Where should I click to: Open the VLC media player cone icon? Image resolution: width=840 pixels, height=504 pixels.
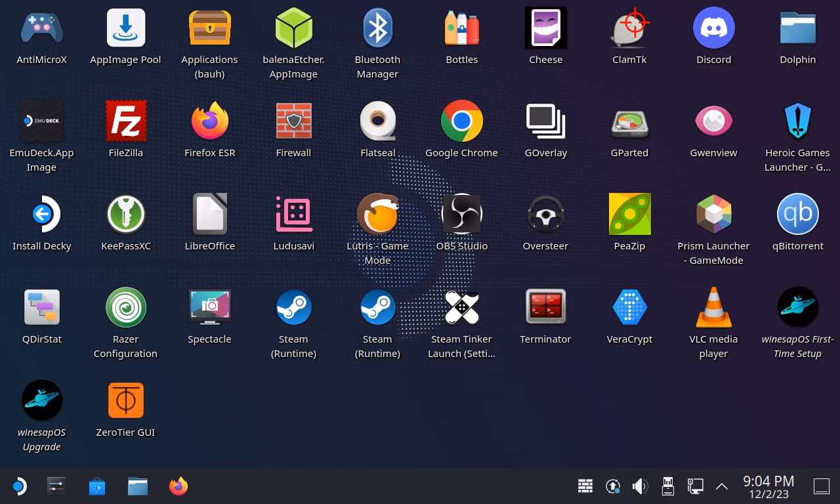[713, 307]
